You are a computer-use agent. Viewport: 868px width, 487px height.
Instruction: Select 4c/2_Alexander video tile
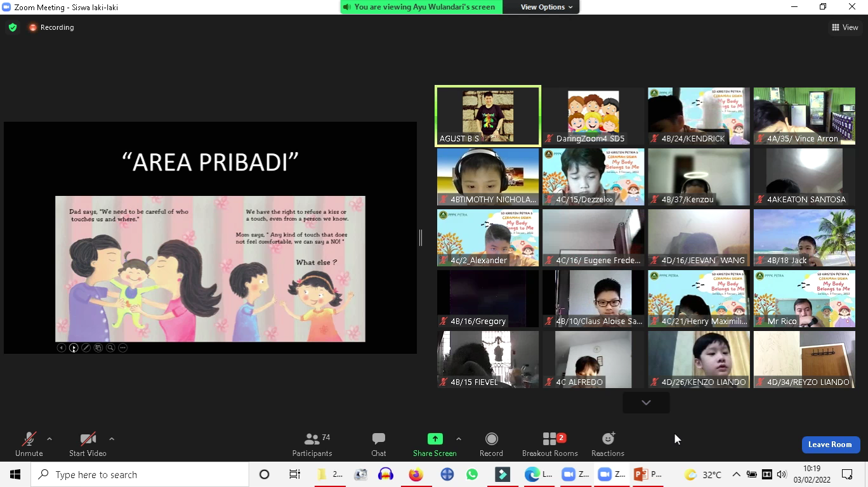point(488,238)
